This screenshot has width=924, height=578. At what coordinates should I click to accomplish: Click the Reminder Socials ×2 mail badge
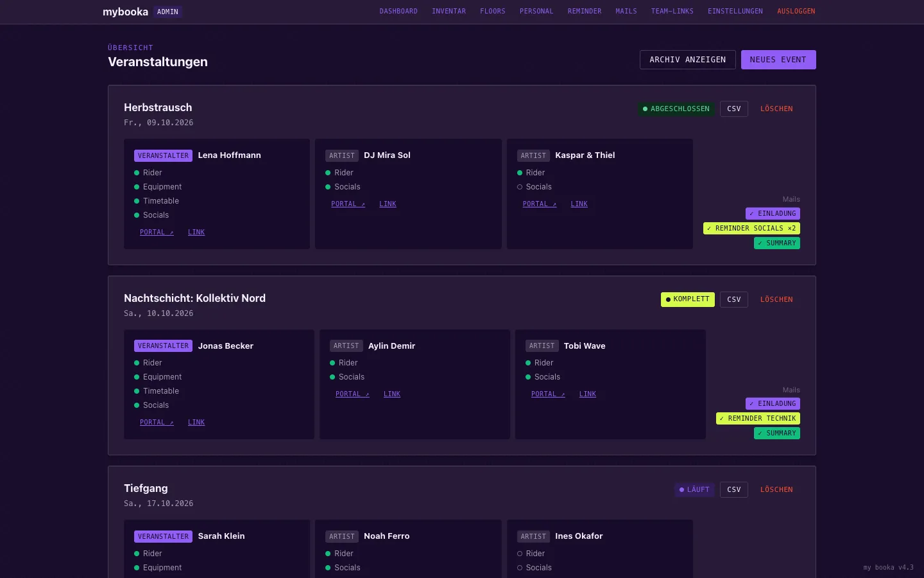[x=751, y=229]
